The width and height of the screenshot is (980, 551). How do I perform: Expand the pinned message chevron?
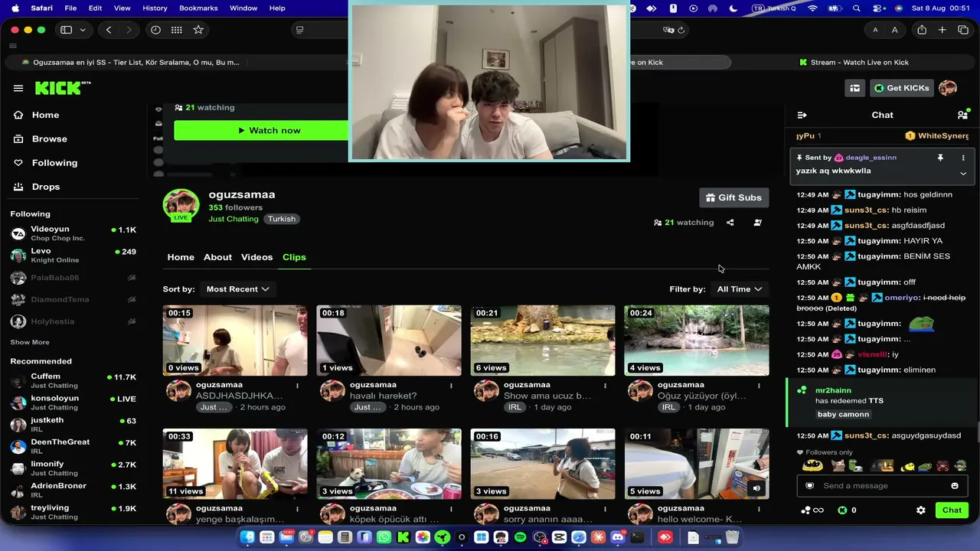click(x=963, y=173)
